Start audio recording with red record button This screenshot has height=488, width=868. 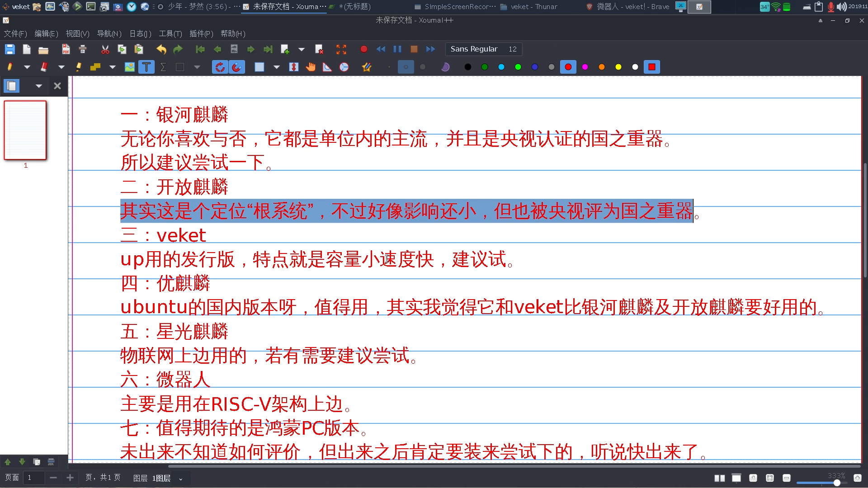click(364, 49)
